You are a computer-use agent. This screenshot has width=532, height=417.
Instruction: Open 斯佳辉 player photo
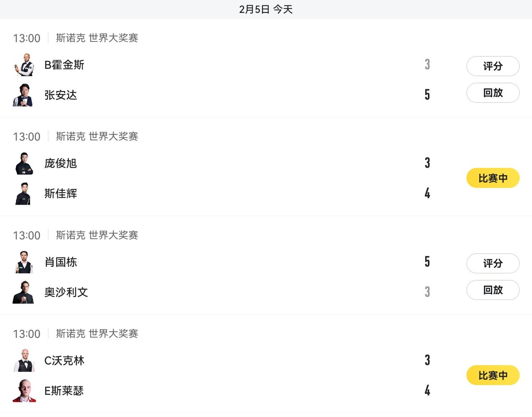tap(24, 193)
